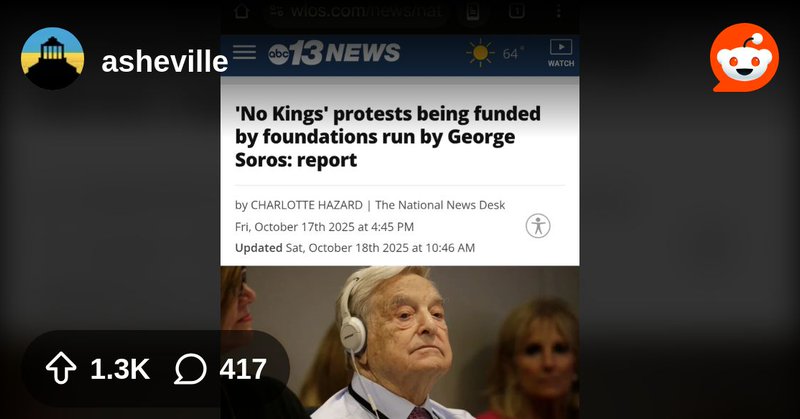Click author name CHARLOTTE HAZARD
Screen dimensions: 800x419
click(306, 205)
